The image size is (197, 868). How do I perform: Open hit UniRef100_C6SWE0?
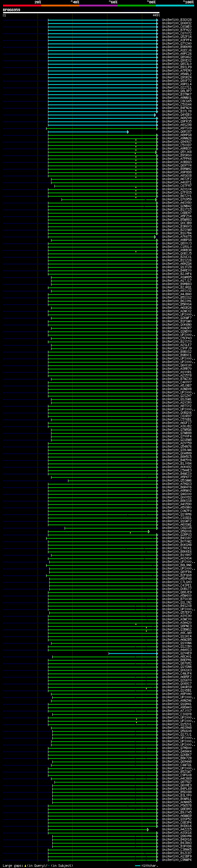pyautogui.click(x=176, y=26)
